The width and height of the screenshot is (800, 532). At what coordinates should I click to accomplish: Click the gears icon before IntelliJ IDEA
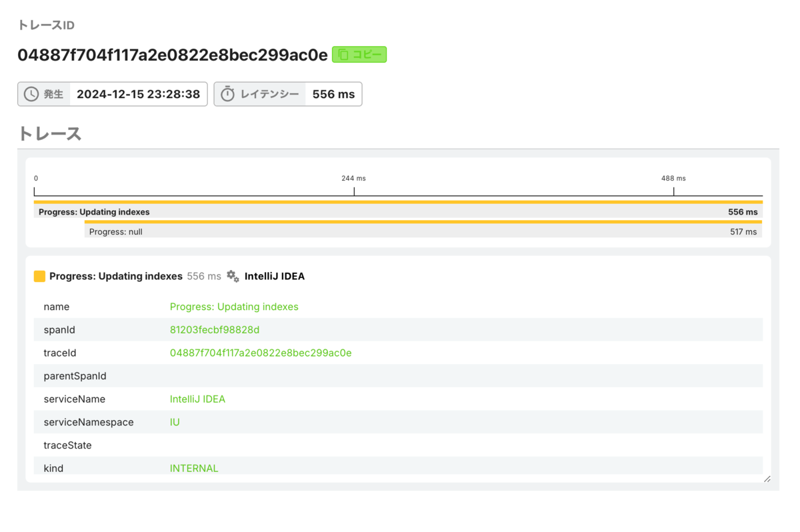233,276
